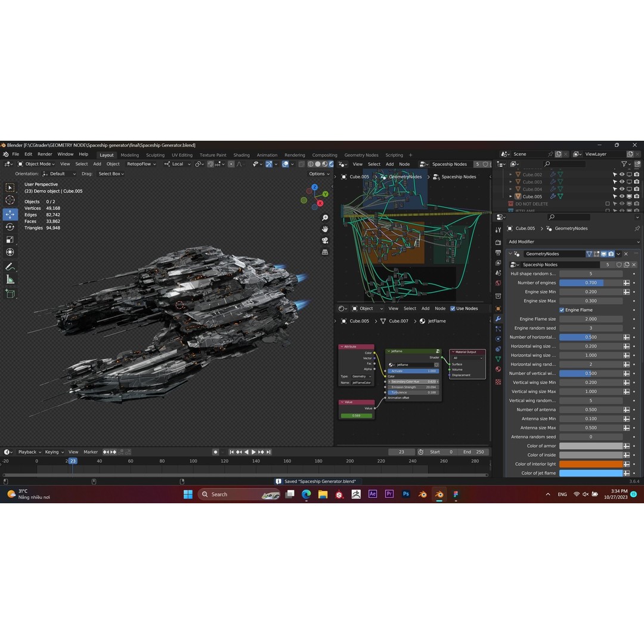
Task: Click the timeline play forward button
Action: coord(253,452)
